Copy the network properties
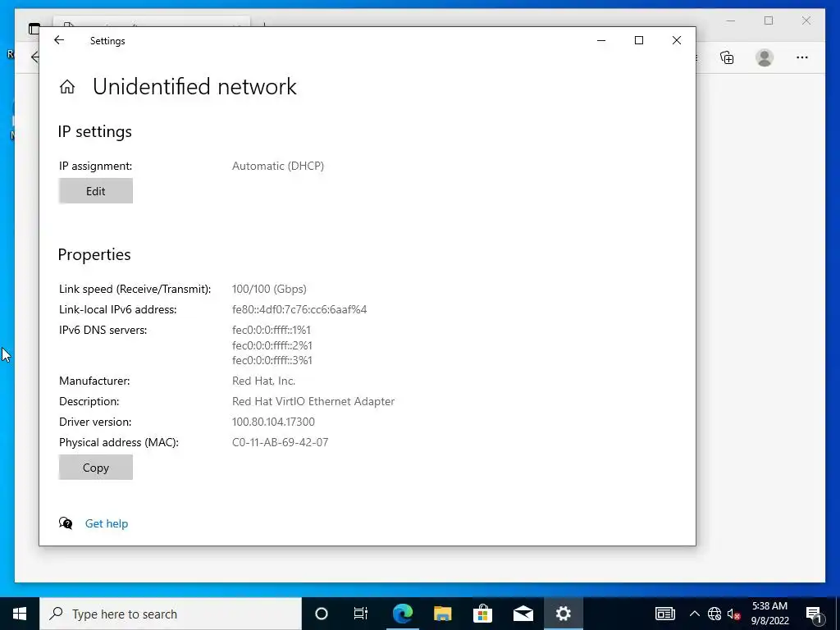This screenshot has width=840, height=630. click(96, 468)
